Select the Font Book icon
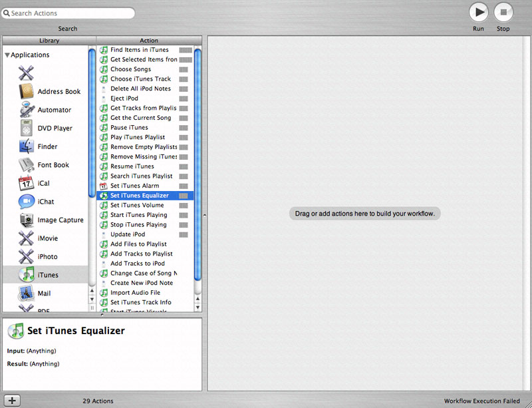 (x=26, y=165)
